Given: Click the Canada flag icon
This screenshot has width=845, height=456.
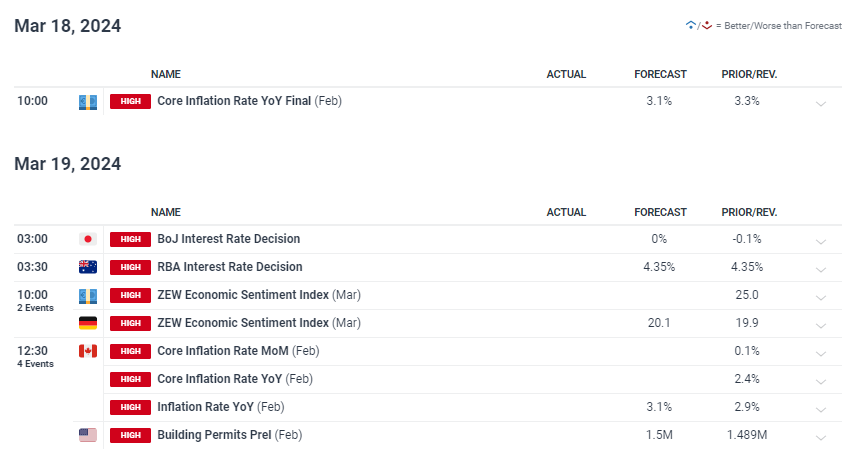Looking at the screenshot, I should [87, 351].
